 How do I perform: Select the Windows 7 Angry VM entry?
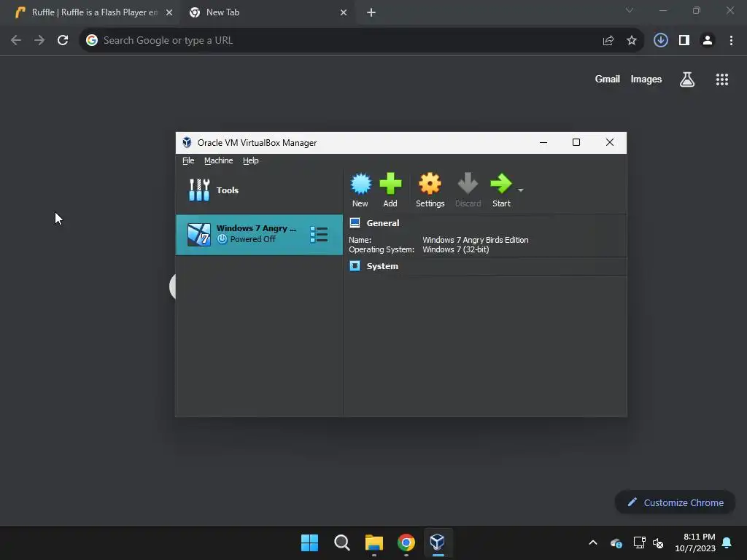[259, 234]
